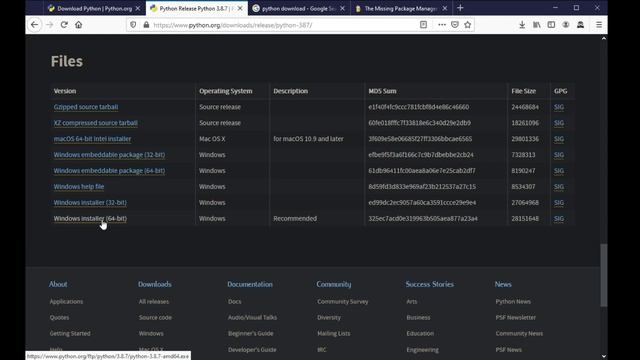Click the page vertical scrollbar thumb
This screenshot has width=640, height=360.
pyautogui.click(x=604, y=275)
